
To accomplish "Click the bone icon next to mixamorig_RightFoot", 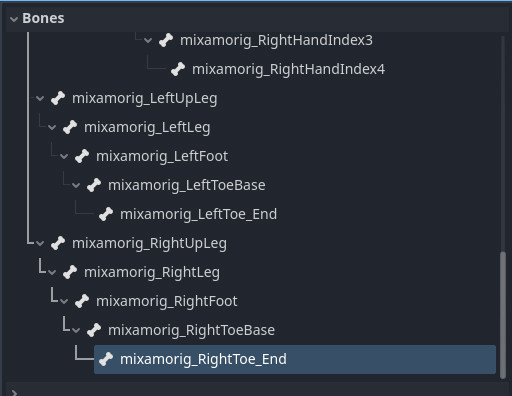I will (x=82, y=301).
